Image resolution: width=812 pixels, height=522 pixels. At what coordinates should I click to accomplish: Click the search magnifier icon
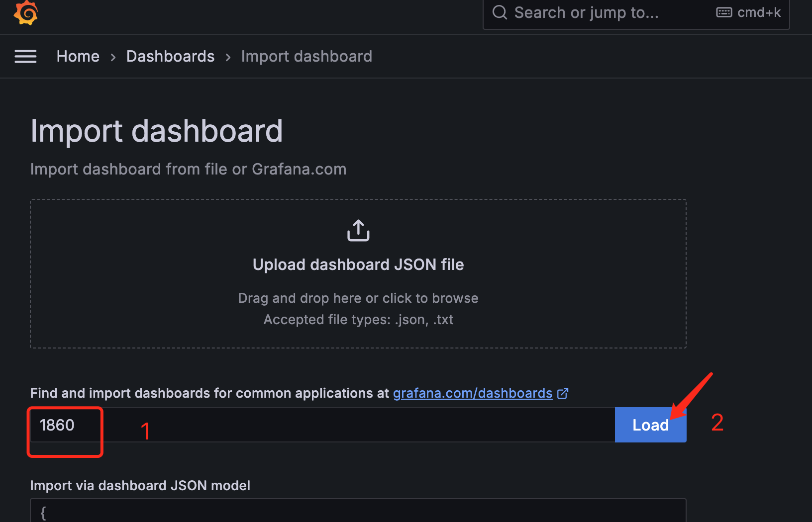pos(500,12)
